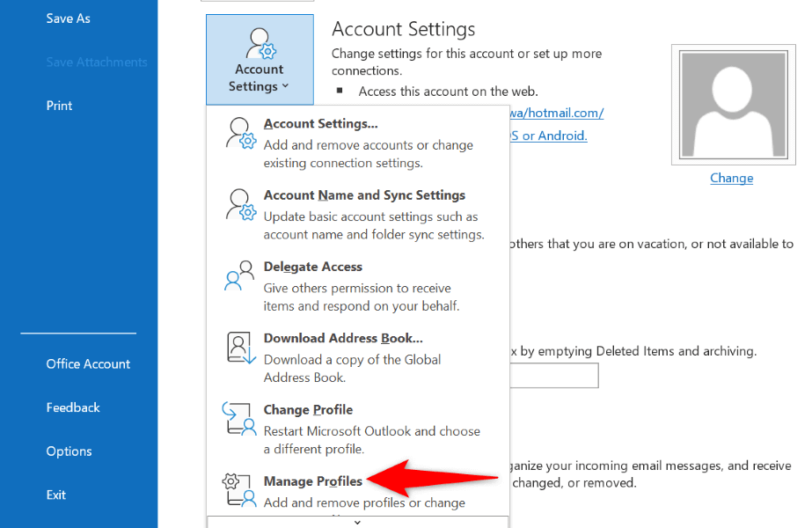Click the Delegate Access people icon
812x528 pixels.
(x=240, y=275)
